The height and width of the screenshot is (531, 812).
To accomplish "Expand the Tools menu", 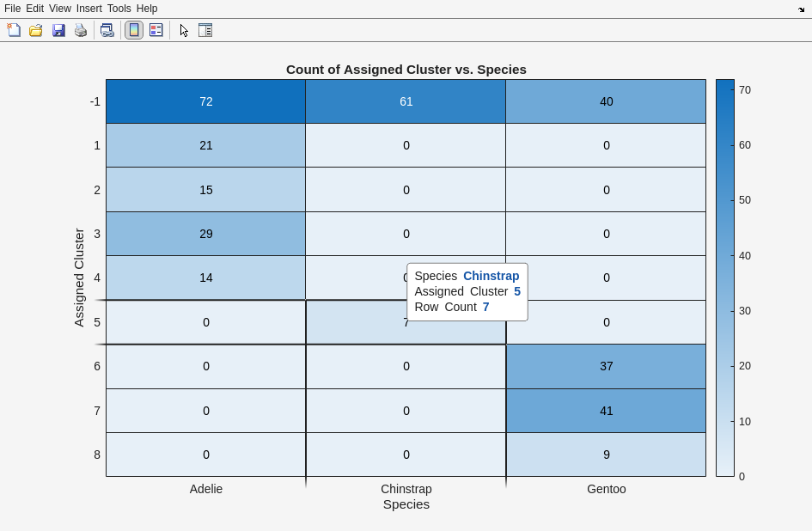I will (x=119, y=9).
